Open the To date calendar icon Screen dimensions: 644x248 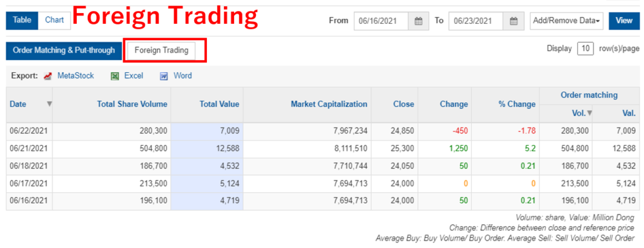tap(513, 21)
